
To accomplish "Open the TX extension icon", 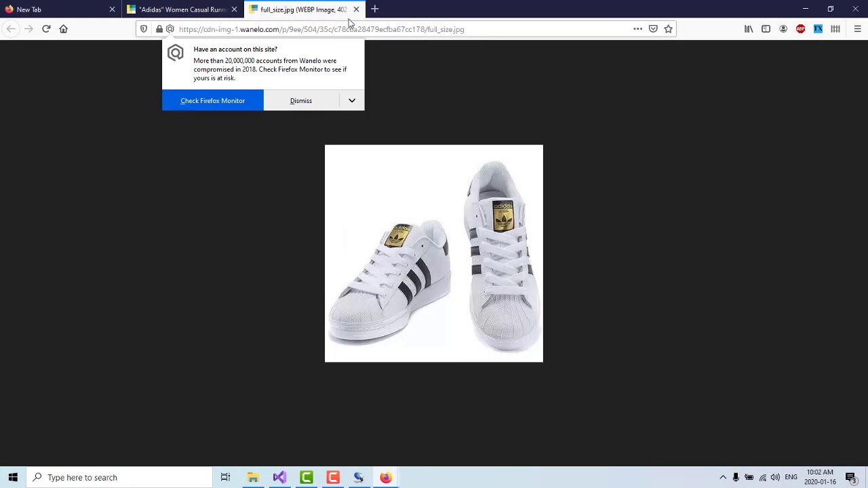I will coord(818,29).
